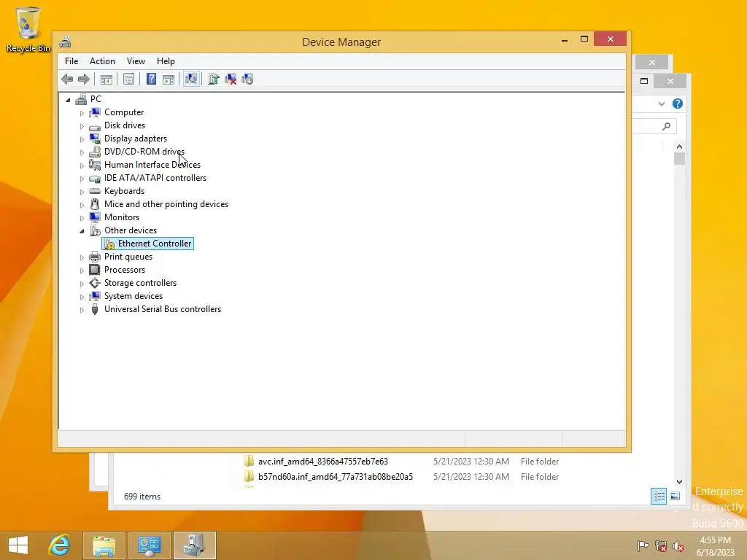Click the Monitors category icon
Viewport: 747px width, 560px height.
(95, 217)
